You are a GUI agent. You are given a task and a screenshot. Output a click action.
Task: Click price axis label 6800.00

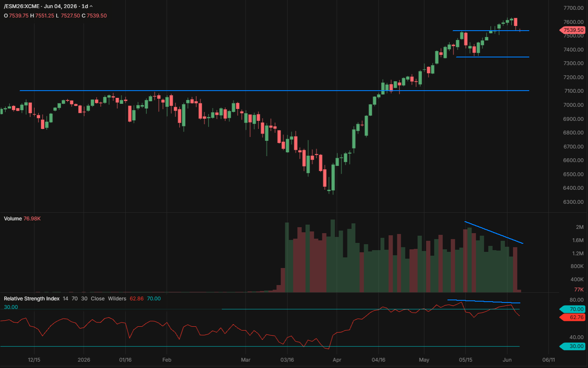[573, 133]
